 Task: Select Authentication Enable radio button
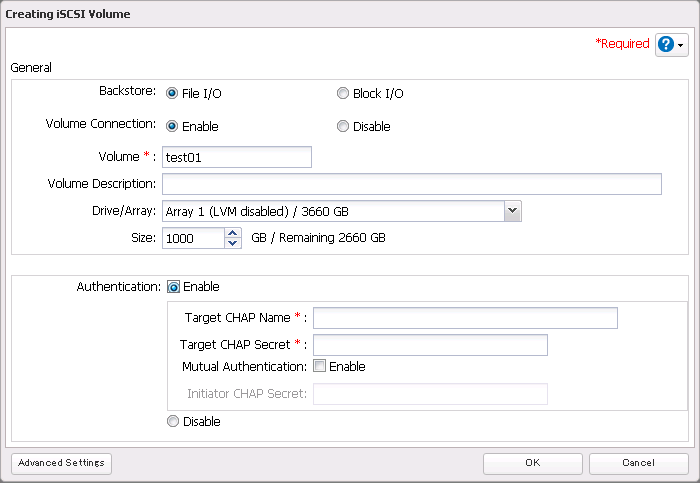tap(173, 287)
